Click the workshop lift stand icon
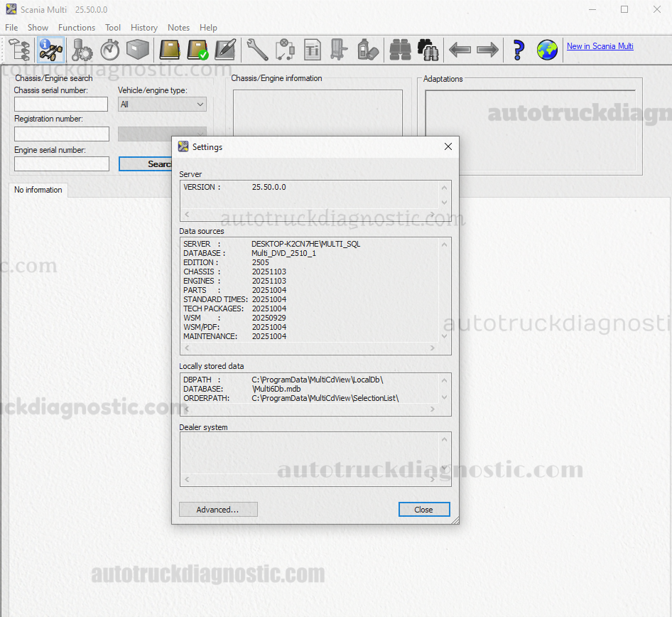This screenshot has height=617, width=672. 339,50
